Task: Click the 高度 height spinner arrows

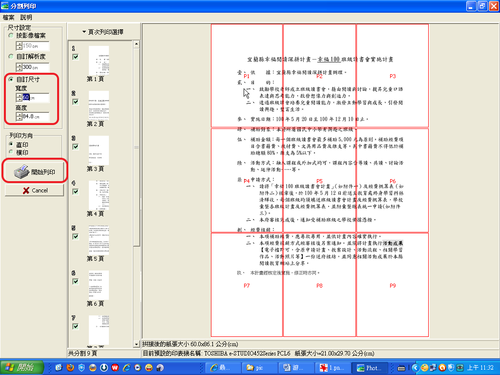Action: point(19,116)
